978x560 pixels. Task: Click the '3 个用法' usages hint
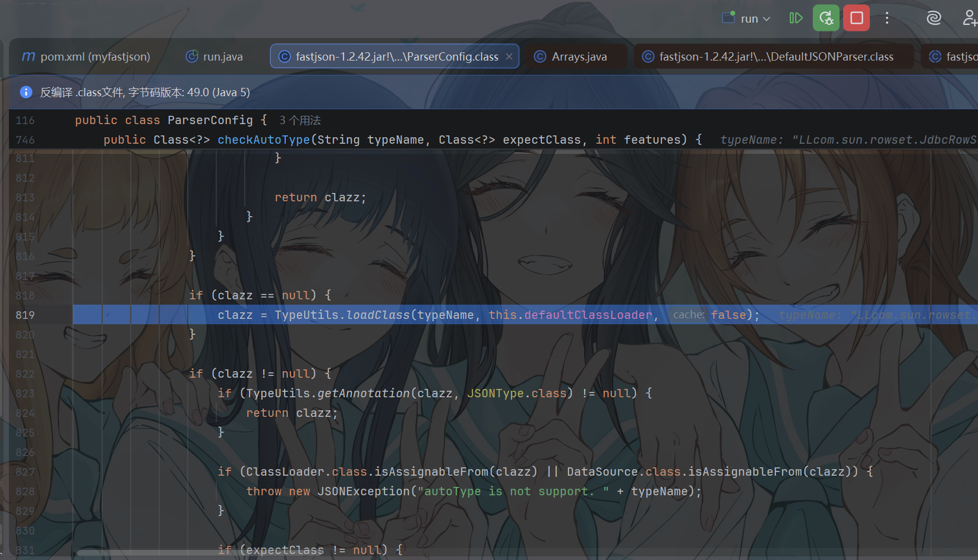coord(300,121)
